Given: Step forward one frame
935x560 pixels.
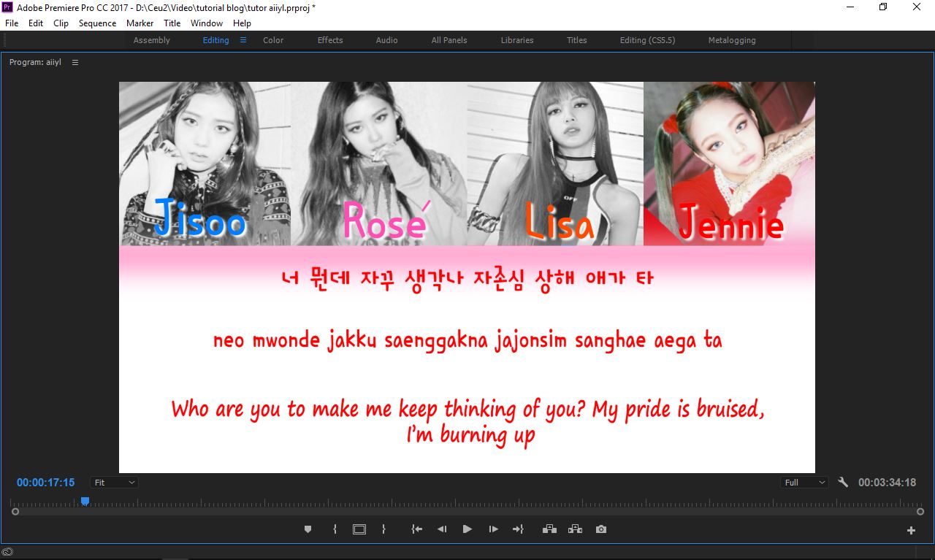Looking at the screenshot, I should [x=493, y=529].
